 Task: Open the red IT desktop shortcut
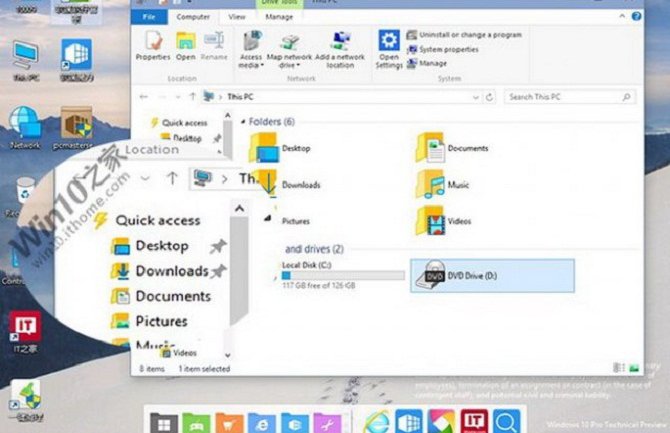click(x=25, y=332)
